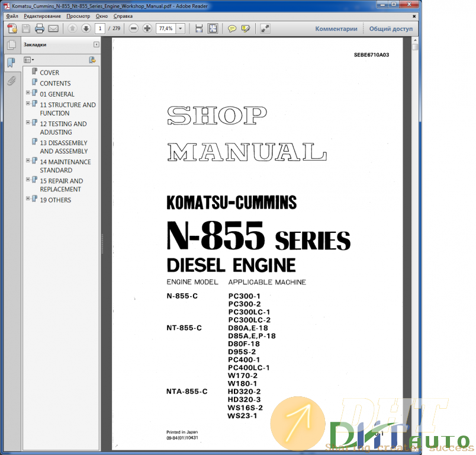This screenshot has height=455, width=476.
Task: Click the NTA-855-C engine model text
Action: pos(186,392)
